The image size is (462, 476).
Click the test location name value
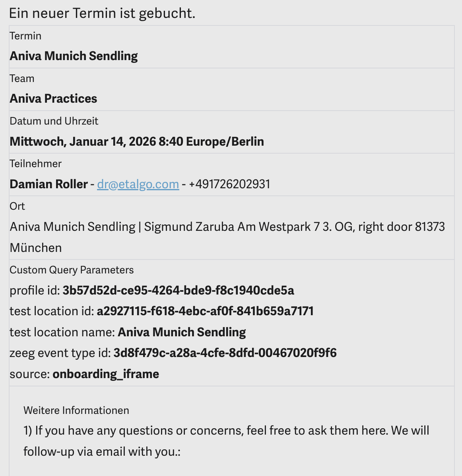tap(182, 332)
